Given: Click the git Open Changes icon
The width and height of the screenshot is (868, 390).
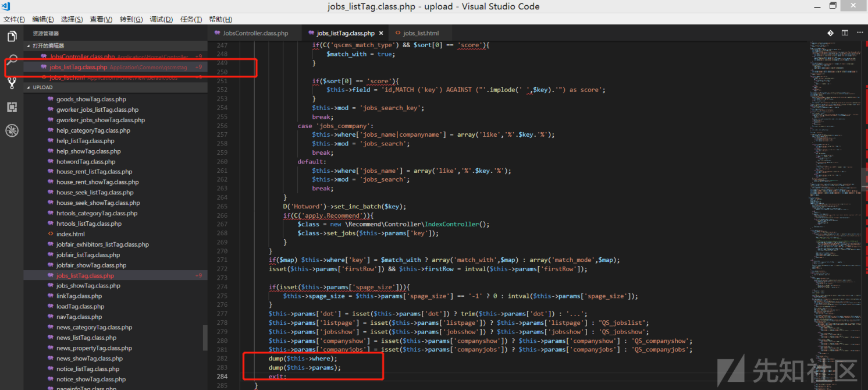Looking at the screenshot, I should tap(830, 33).
